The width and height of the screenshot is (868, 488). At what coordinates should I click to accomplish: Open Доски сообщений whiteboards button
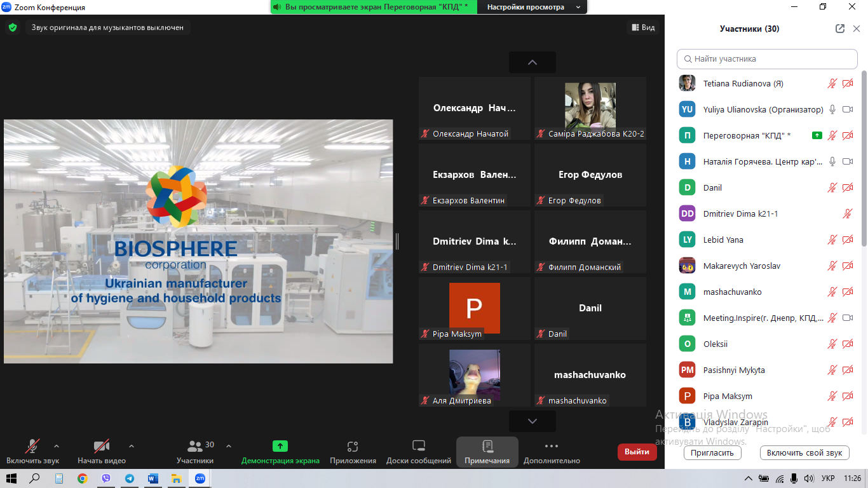pos(419,451)
